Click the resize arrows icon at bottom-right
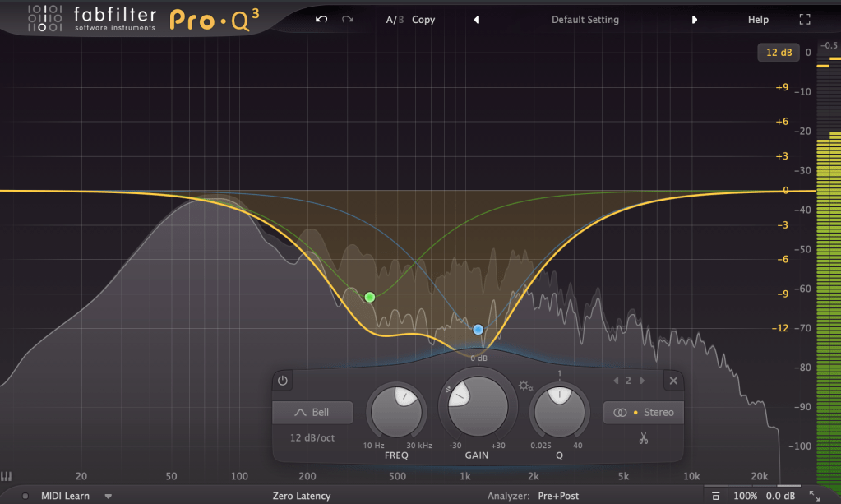 [814, 496]
